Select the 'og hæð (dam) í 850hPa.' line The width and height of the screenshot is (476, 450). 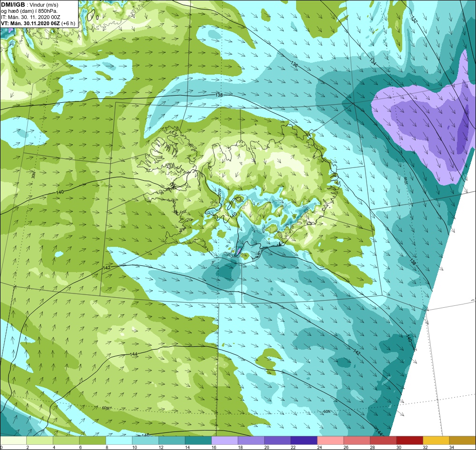click(x=30, y=11)
